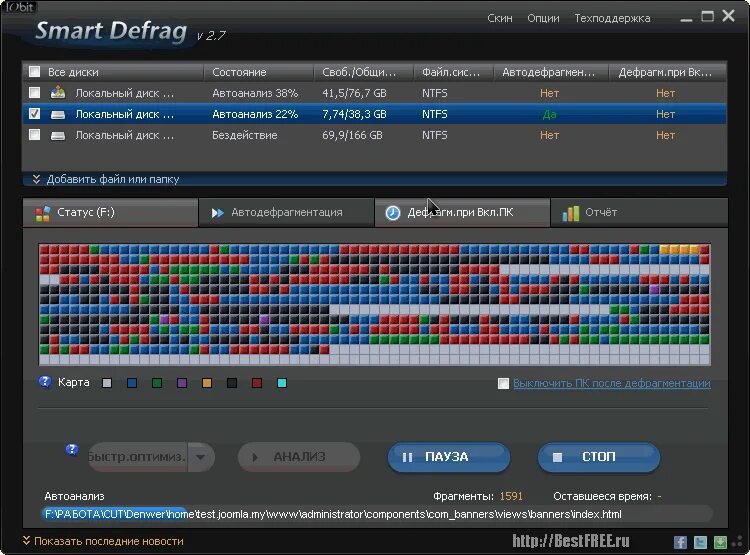Click Выключить ПК после дефрагментации link

point(612,383)
